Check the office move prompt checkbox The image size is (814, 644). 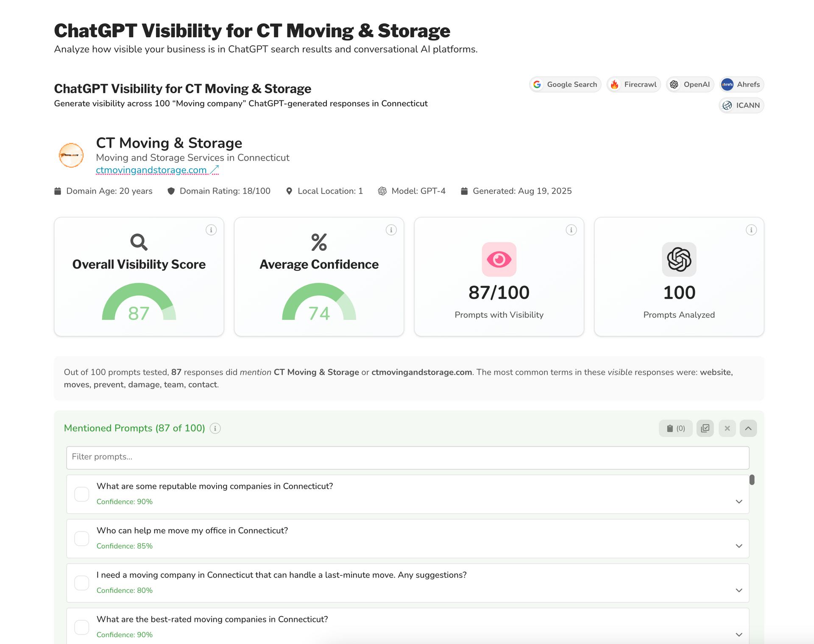click(82, 539)
